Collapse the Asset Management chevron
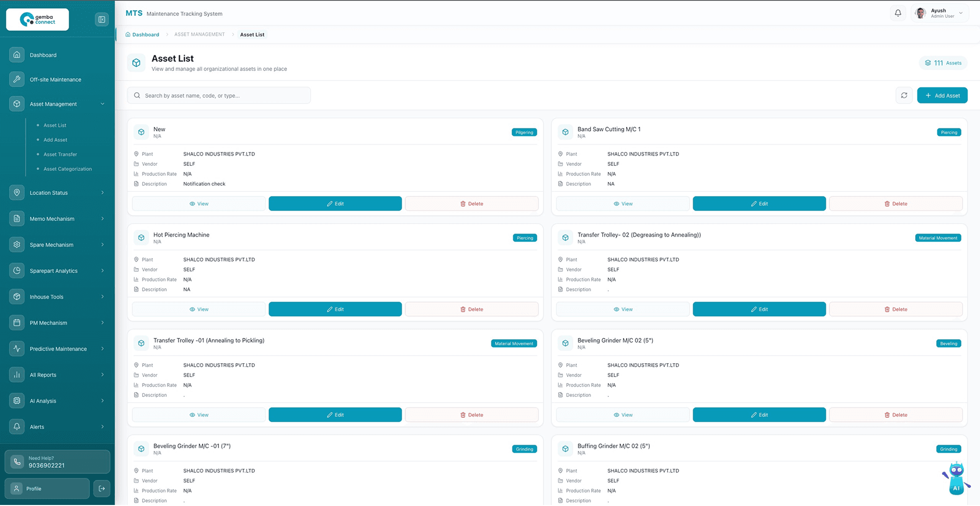Viewport: 980px width, 506px height. [103, 104]
